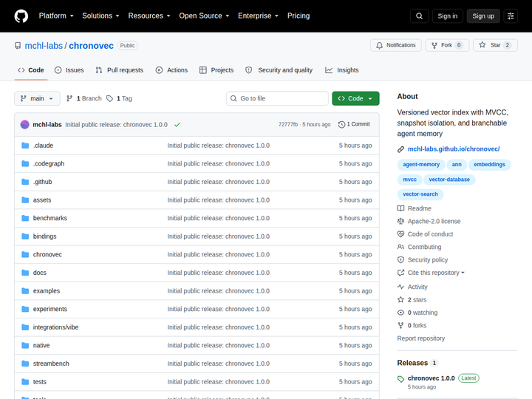Viewport: 532px width, 399px height.
Task: Open the experiments folder name
Action: [50, 309]
